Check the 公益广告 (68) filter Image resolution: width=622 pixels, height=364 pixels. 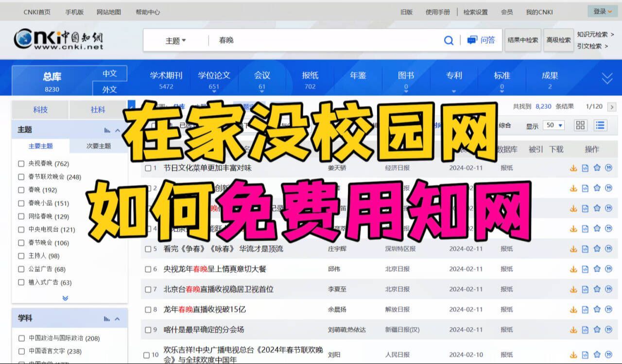(x=21, y=269)
